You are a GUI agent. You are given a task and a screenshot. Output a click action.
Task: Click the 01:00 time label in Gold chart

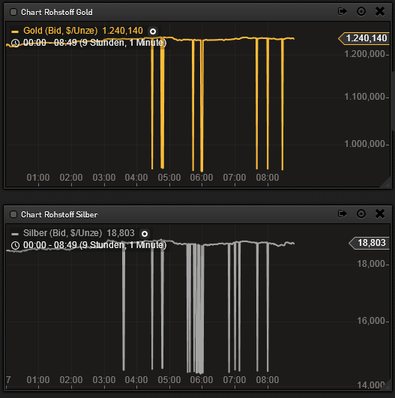point(38,178)
